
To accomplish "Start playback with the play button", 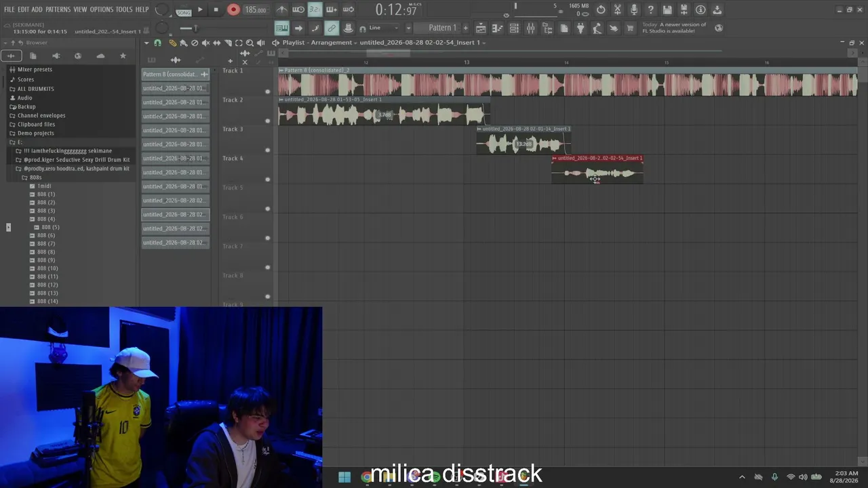I will pos(200,9).
